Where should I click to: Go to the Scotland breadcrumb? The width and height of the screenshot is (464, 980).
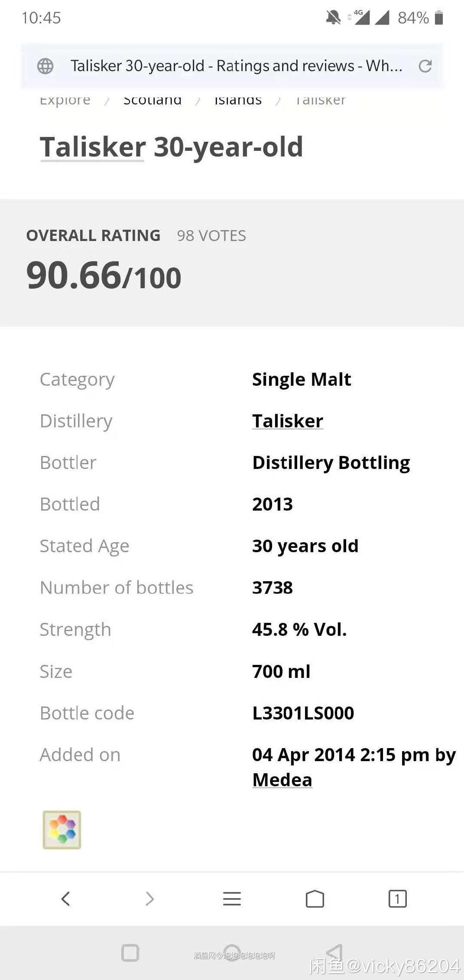pos(152,101)
